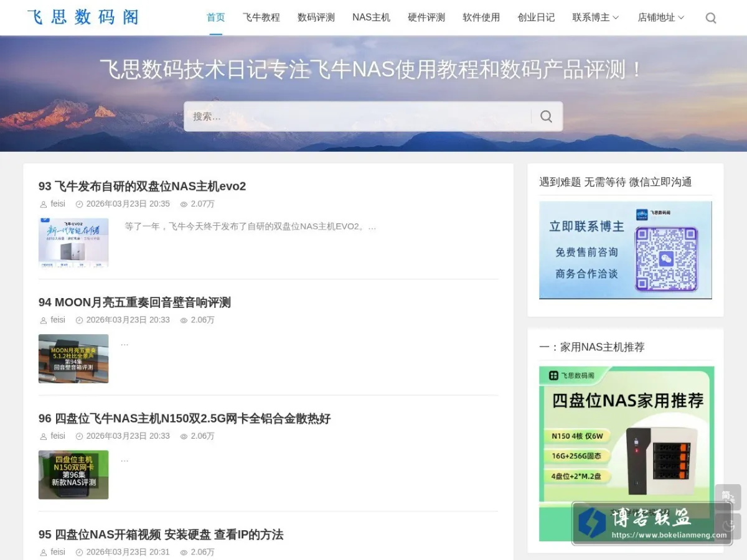The width and height of the screenshot is (747, 560).
Task: Open post 95 四盘位NAS开箱视频 article
Action: [x=161, y=534]
